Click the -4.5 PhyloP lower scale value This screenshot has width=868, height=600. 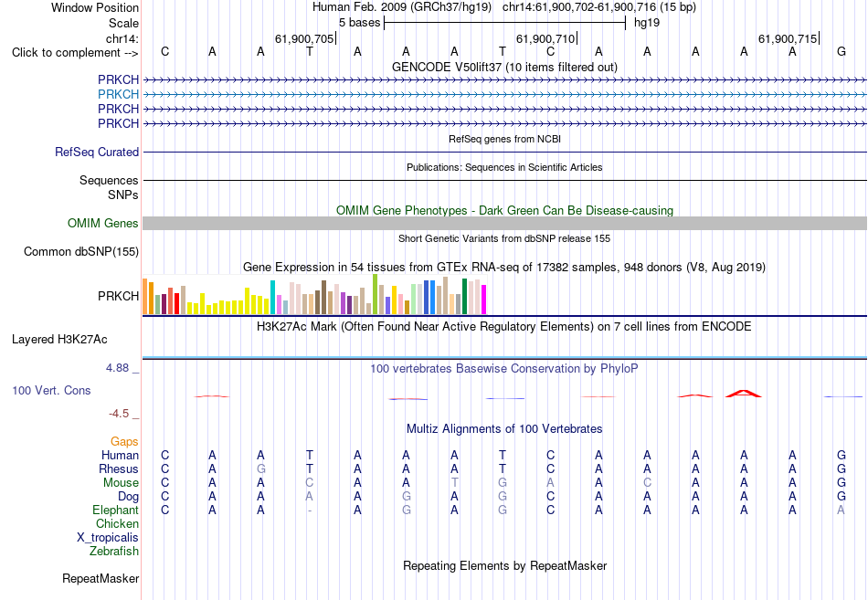[x=119, y=414]
